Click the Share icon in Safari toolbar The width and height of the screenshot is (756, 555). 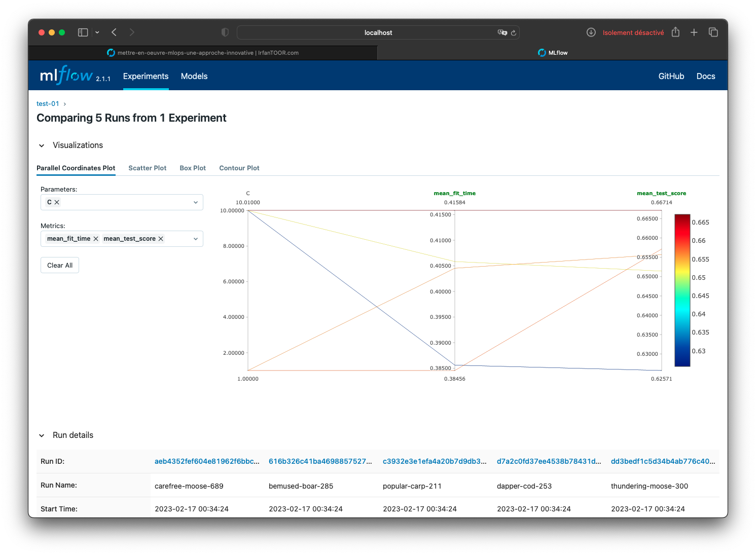(675, 32)
